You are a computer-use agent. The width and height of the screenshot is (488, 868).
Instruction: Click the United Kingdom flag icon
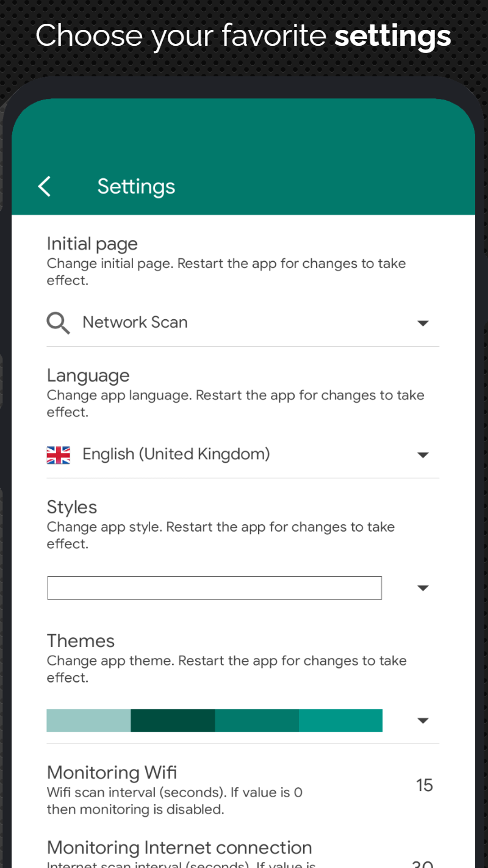59,455
